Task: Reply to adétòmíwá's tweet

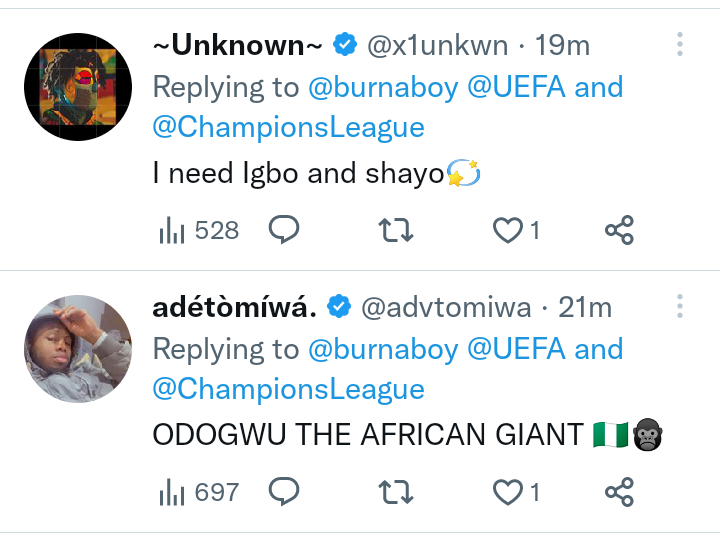Action: pos(285,492)
